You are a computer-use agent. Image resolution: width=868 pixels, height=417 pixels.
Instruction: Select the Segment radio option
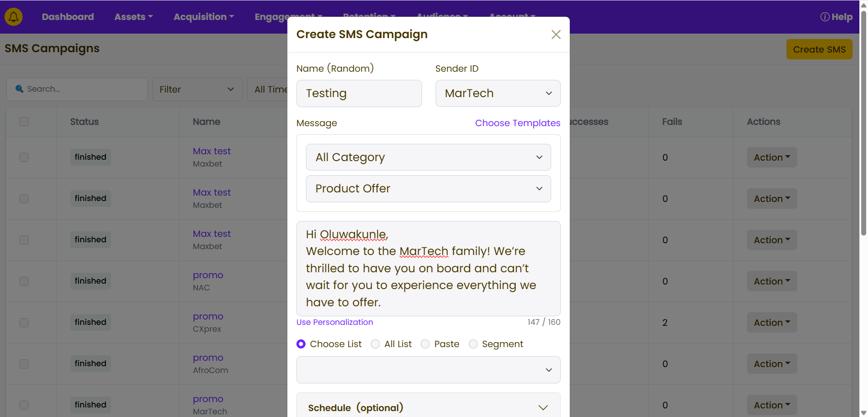473,344
